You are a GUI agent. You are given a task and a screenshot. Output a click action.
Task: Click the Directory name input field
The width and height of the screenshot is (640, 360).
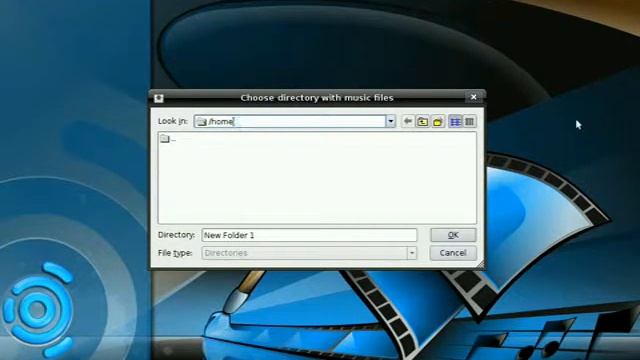pyautogui.click(x=309, y=235)
